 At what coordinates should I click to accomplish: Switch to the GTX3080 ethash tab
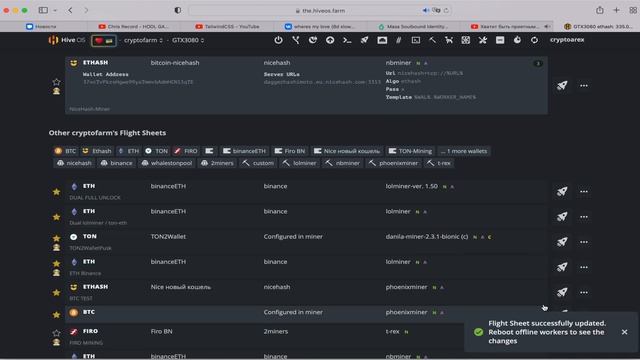[598, 27]
